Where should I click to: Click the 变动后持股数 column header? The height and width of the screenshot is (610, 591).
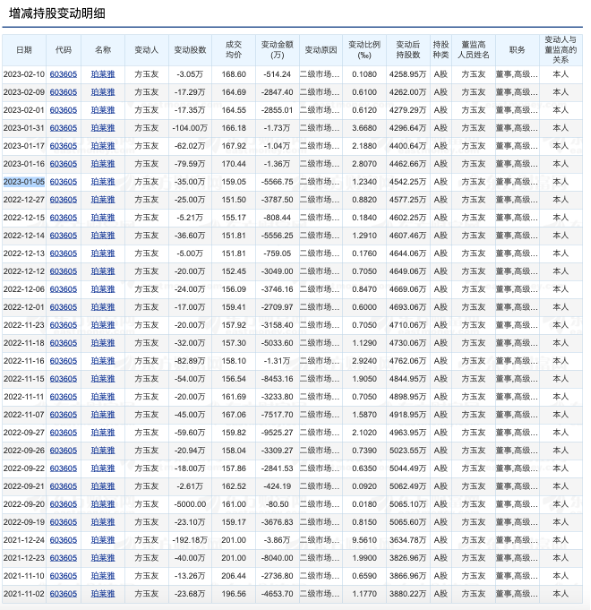408,50
